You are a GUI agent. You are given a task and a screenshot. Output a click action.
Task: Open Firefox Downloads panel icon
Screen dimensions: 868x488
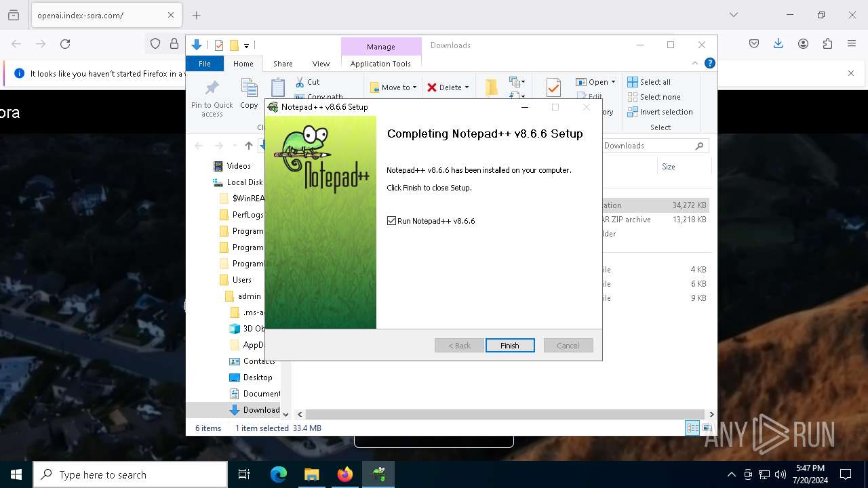click(x=778, y=44)
